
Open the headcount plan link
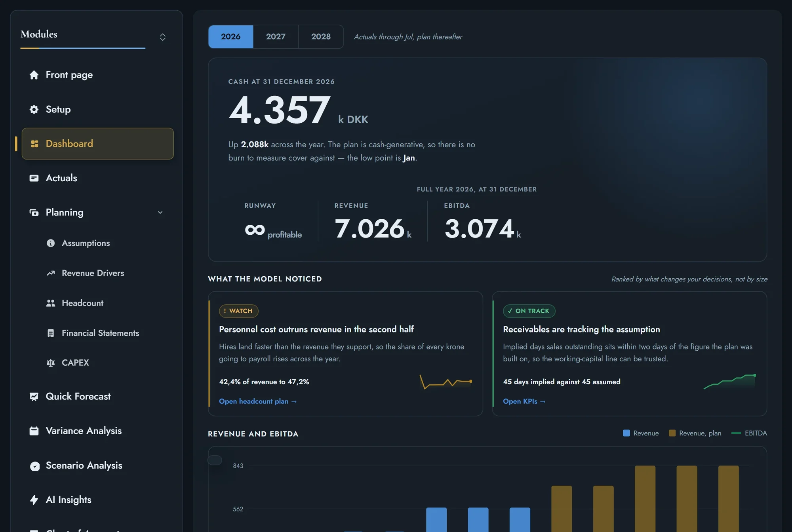[258, 401]
